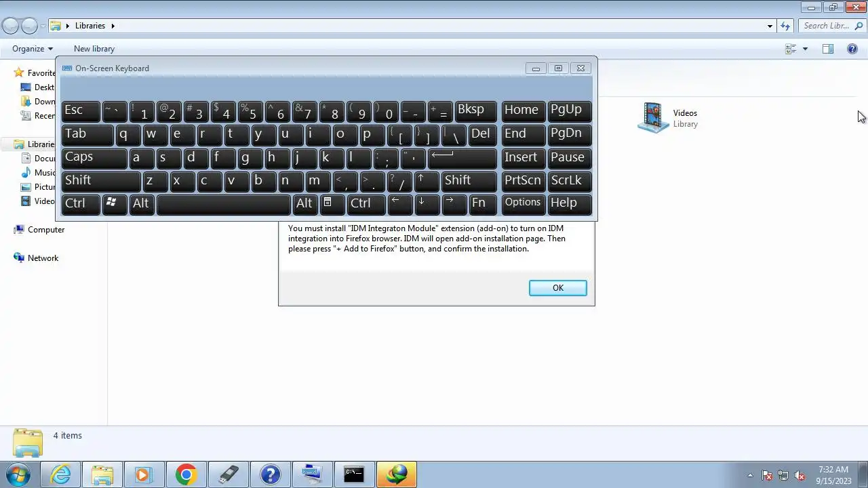Toggle the Caps key on keyboard
This screenshot has height=488, width=868.
(94, 158)
